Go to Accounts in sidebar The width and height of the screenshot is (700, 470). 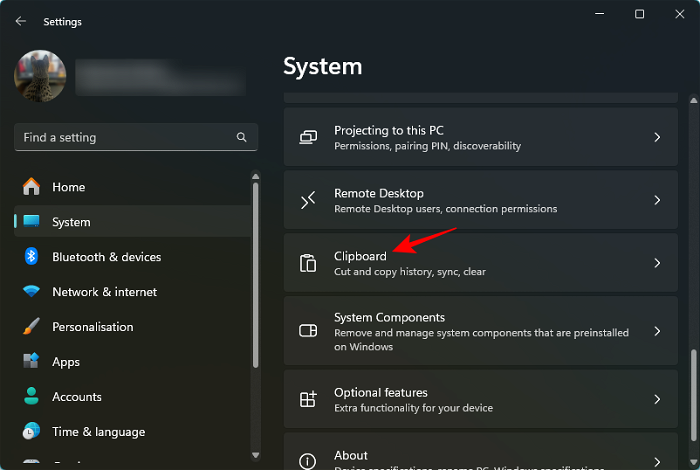[76, 397]
